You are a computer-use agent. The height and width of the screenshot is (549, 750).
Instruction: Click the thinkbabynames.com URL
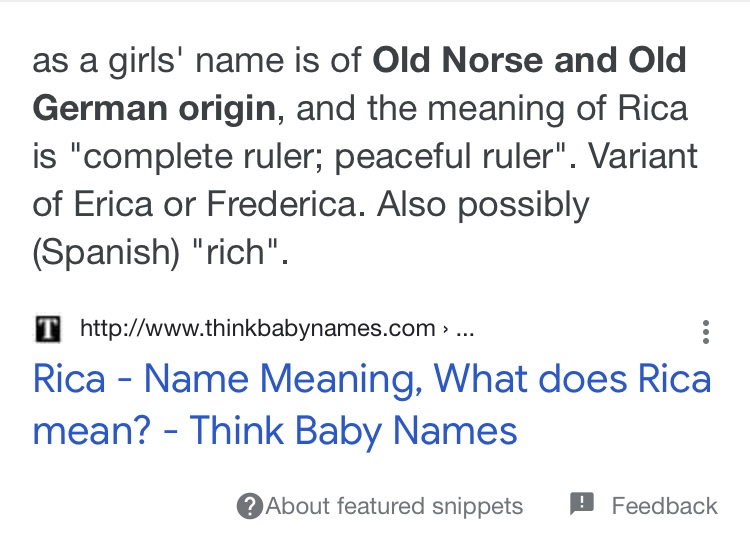(x=257, y=328)
